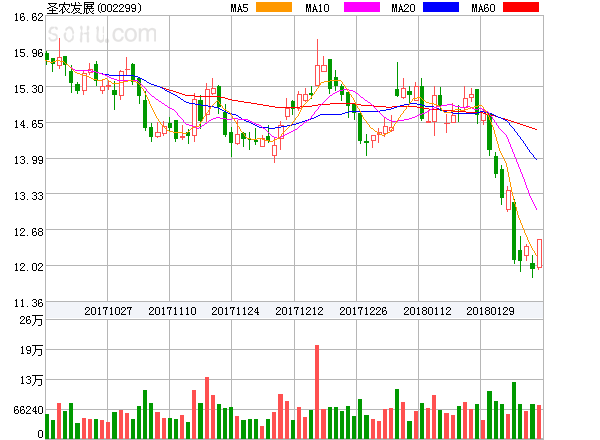This screenshot has height=440, width=600.
Task: Click the 20171124 date label
Action: click(235, 311)
